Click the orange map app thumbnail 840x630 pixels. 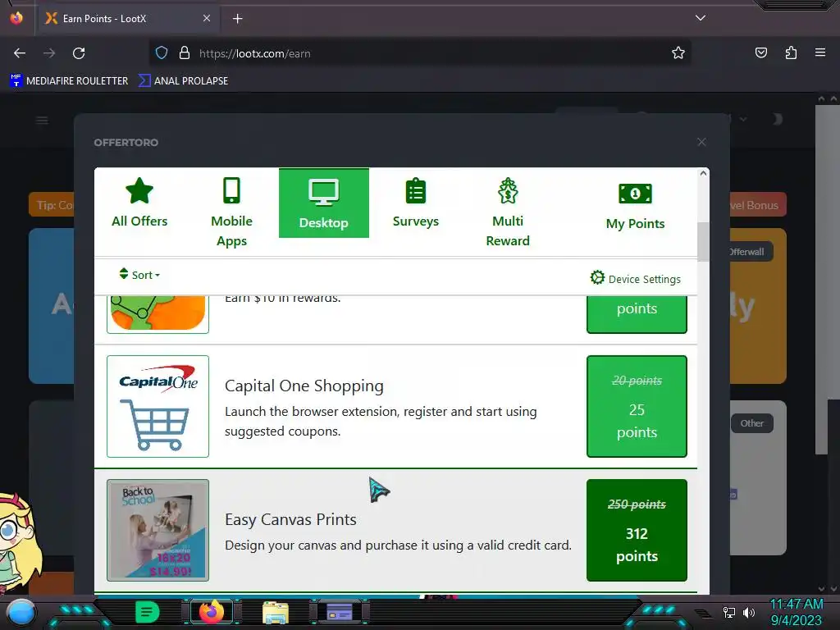[157, 314]
